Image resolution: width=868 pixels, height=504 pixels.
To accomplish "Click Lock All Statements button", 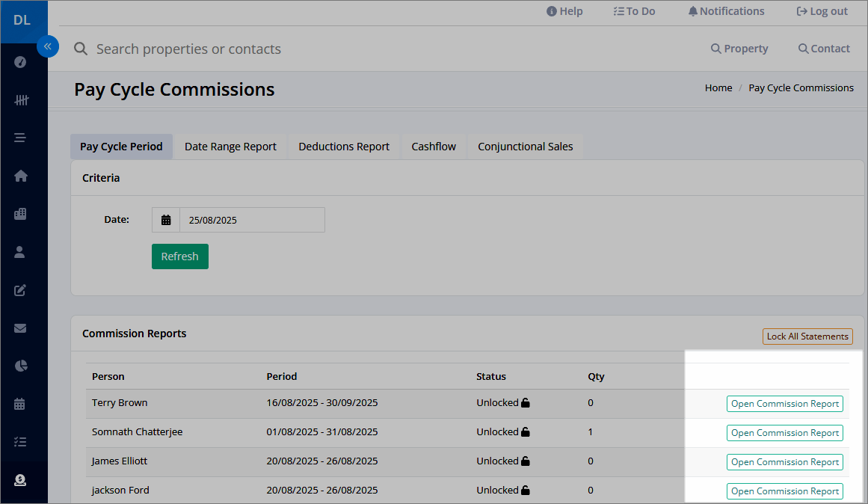I will click(x=807, y=336).
